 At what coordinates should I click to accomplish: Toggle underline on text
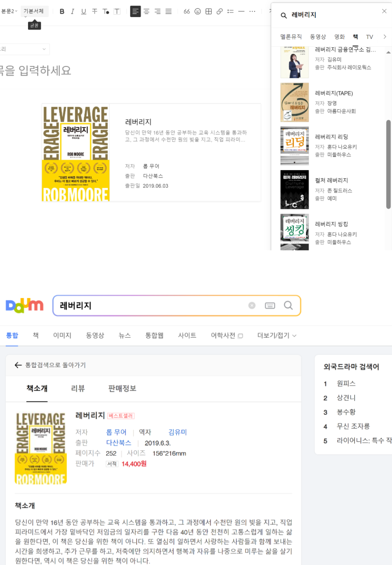coord(83,11)
